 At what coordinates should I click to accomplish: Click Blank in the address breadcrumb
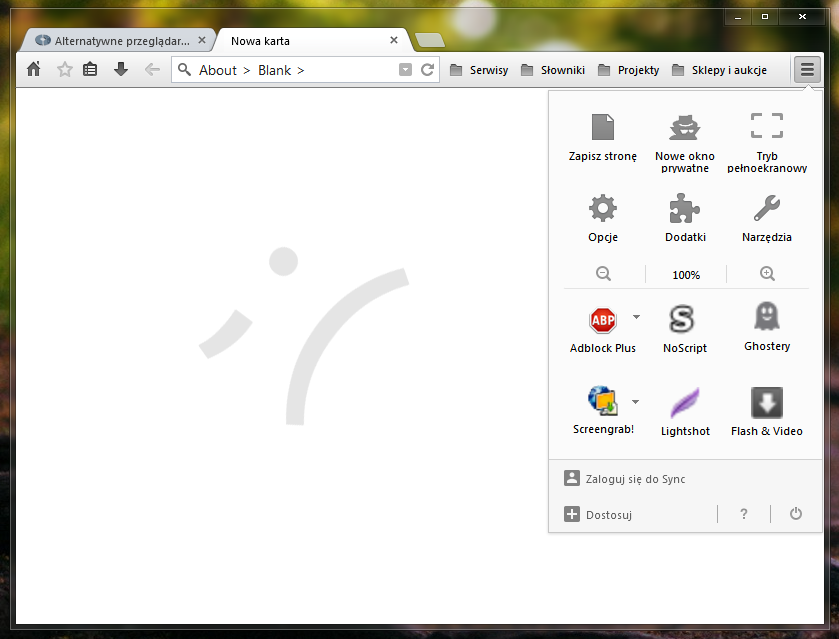274,70
